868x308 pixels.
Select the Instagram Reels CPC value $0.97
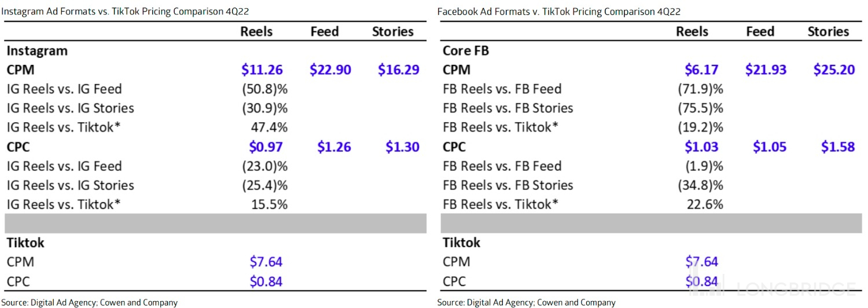[265, 147]
